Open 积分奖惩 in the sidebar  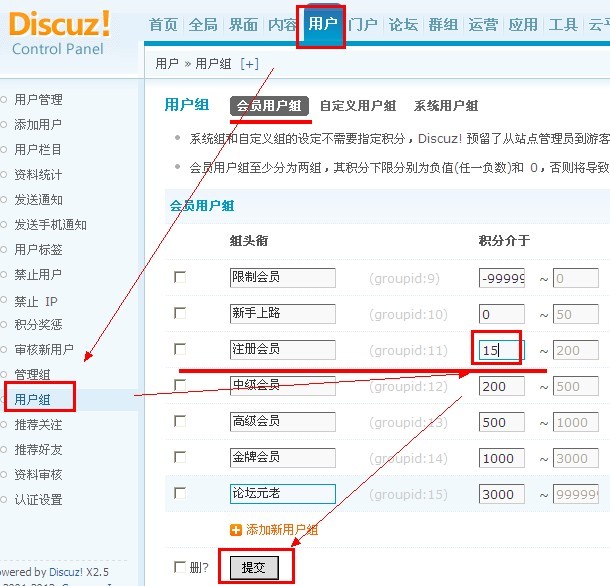[x=38, y=324]
